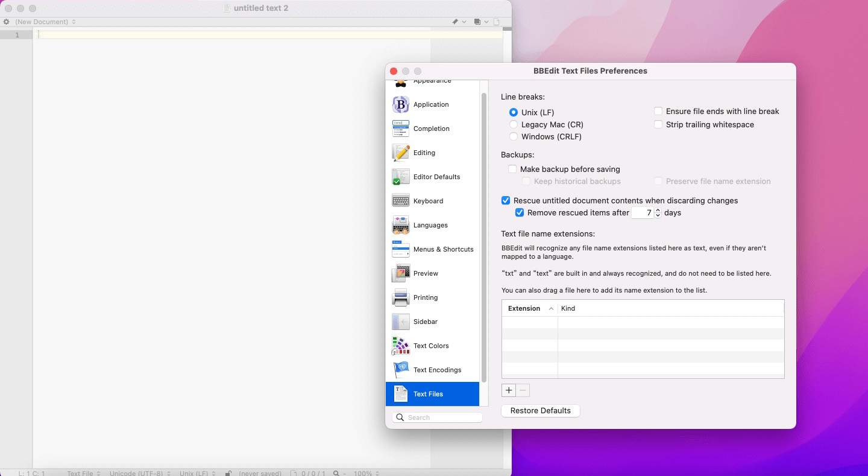Select the Text Encodings flag icon
868x476 pixels.
click(x=401, y=370)
